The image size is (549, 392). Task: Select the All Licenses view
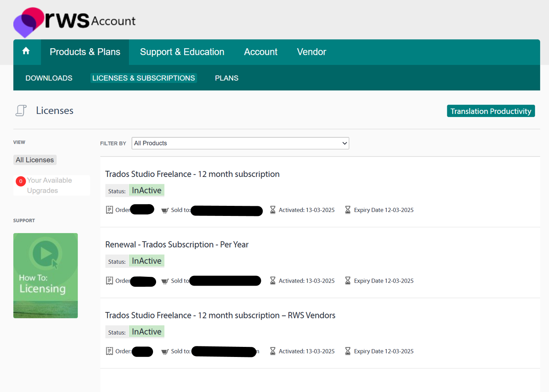point(35,159)
